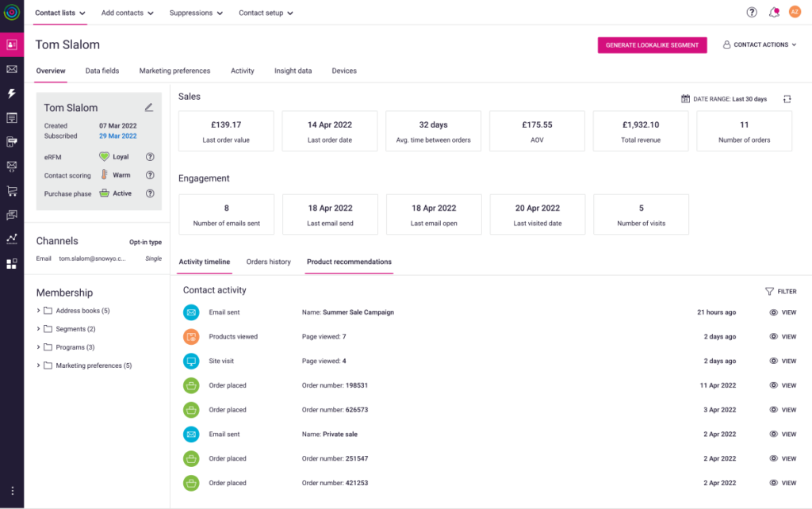Open the Analytics reporting icon in sidebar

11,239
